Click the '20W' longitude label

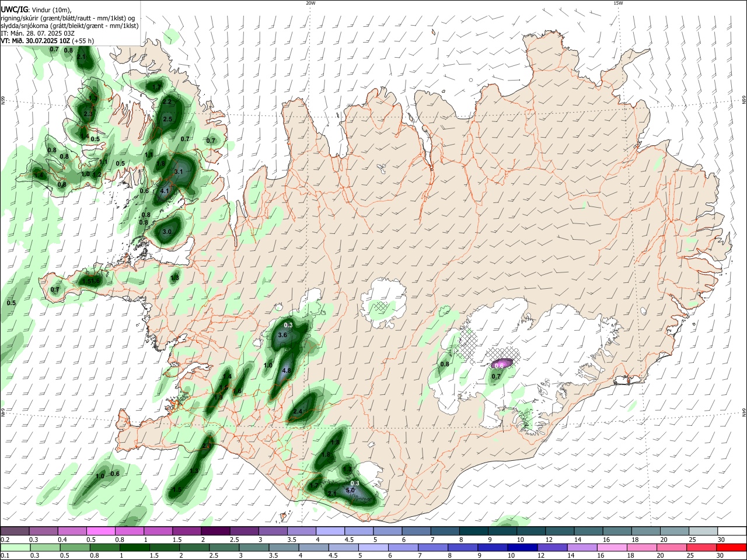[x=310, y=3]
